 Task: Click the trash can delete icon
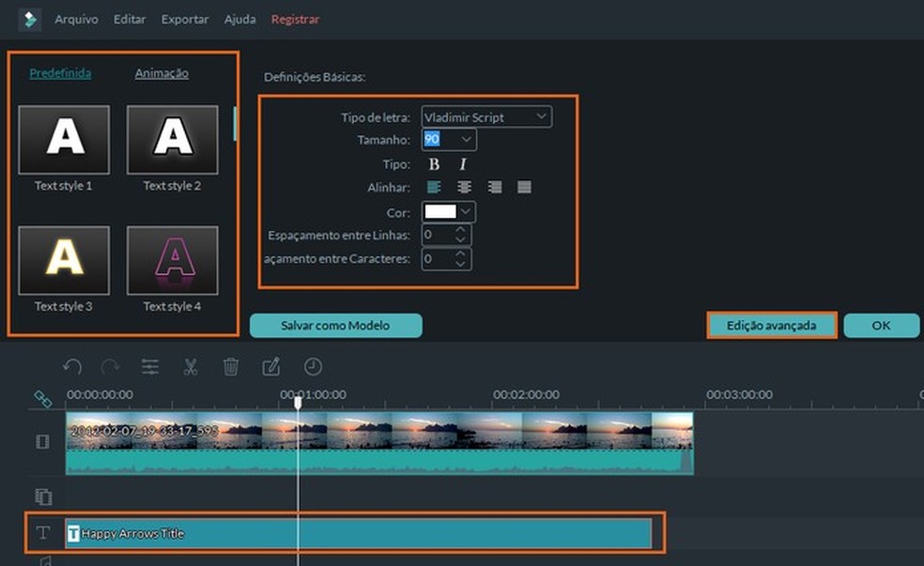(x=231, y=367)
